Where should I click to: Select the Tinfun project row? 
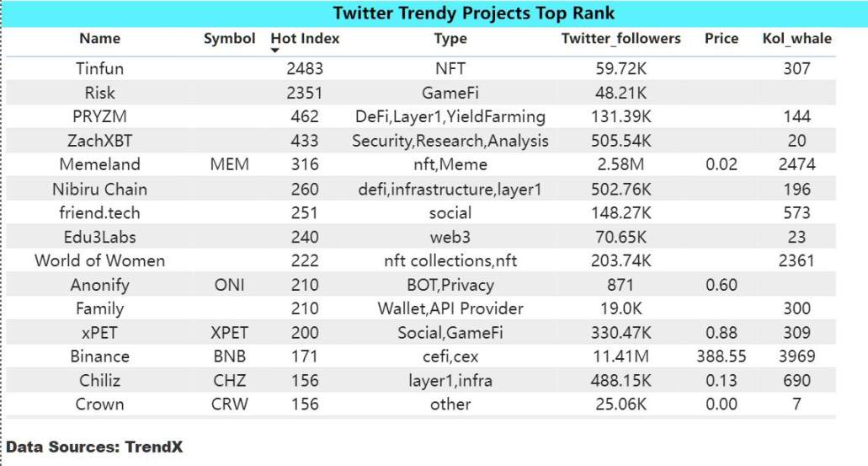(x=99, y=69)
